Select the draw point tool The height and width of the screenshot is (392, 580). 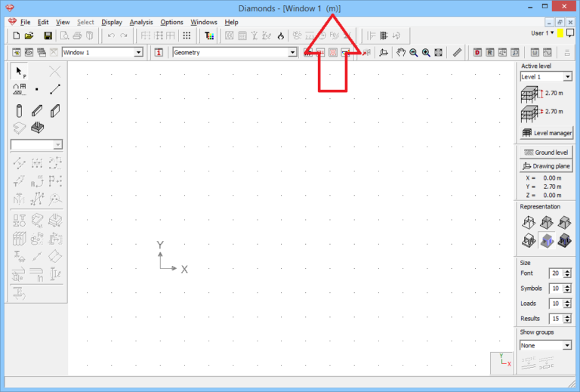(x=36, y=89)
